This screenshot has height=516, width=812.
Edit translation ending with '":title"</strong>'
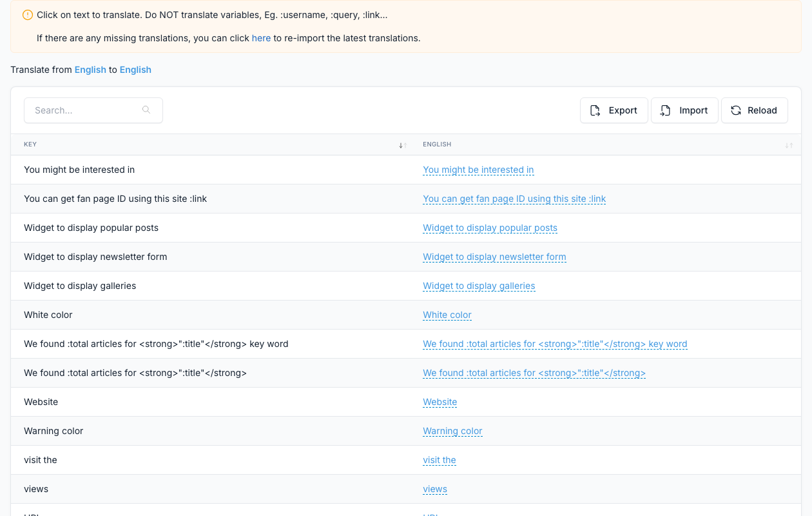[534, 373]
